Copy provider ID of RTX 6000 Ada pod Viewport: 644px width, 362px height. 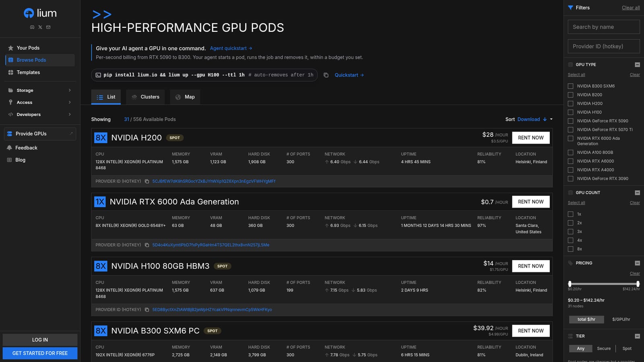(x=147, y=245)
